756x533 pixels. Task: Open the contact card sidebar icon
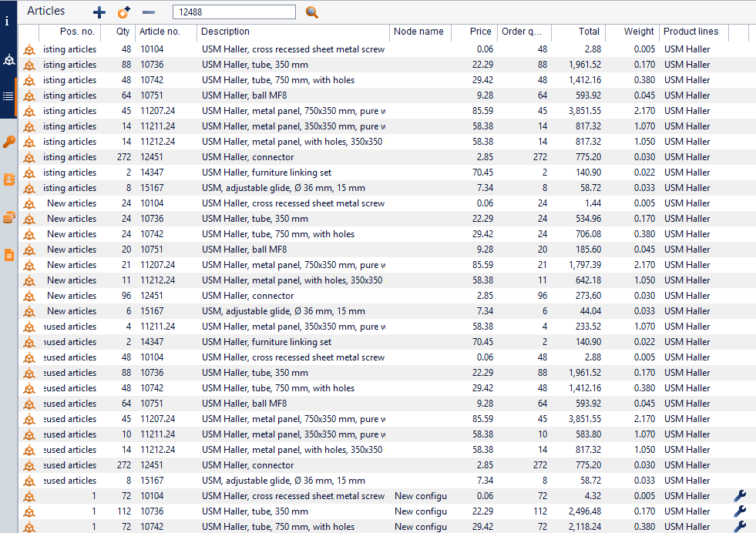(x=9, y=179)
